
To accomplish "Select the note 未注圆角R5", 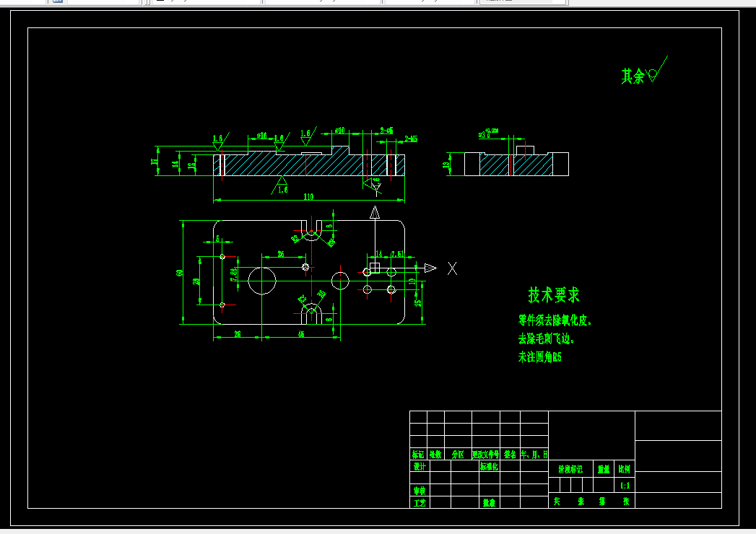I will pyautogui.click(x=540, y=357).
